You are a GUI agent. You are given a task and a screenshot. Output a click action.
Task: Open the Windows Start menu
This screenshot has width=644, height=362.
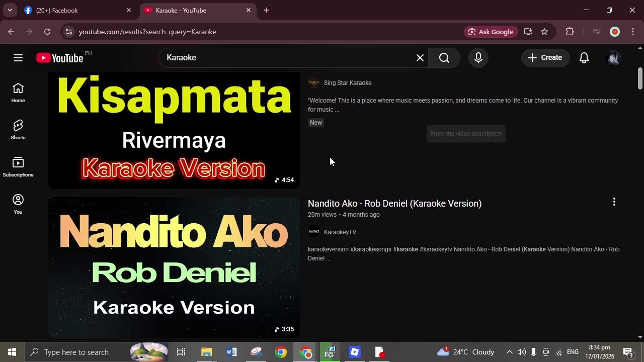pyautogui.click(x=12, y=352)
